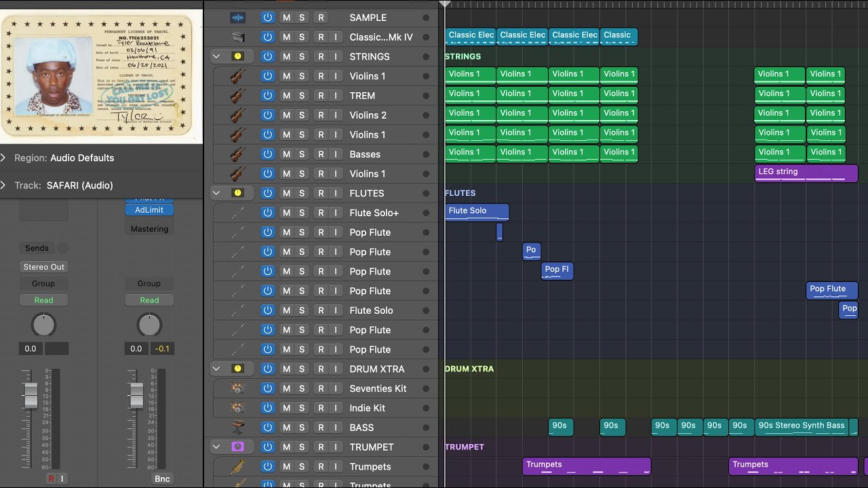Solo the Indie Kit track
The width and height of the screenshot is (868, 488).
pyautogui.click(x=302, y=408)
